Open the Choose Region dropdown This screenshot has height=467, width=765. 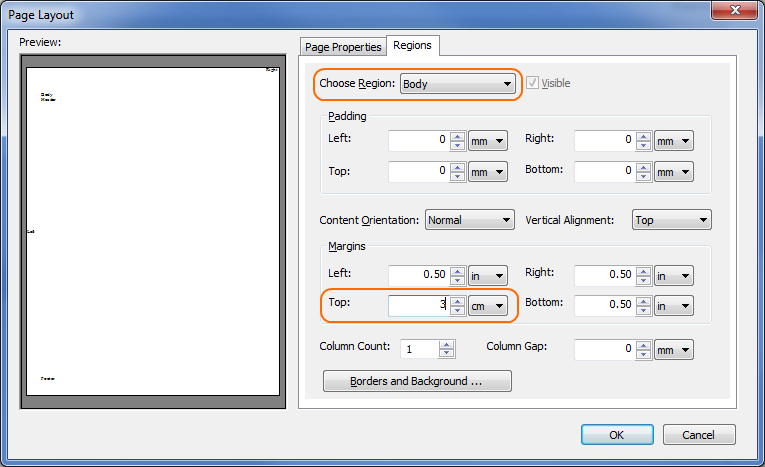click(457, 84)
